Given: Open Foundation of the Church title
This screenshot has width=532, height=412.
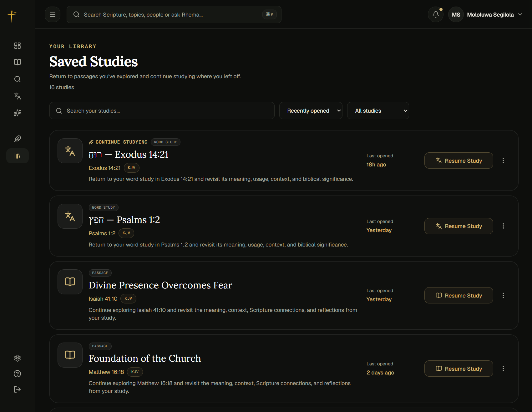Looking at the screenshot, I should pyautogui.click(x=145, y=359).
